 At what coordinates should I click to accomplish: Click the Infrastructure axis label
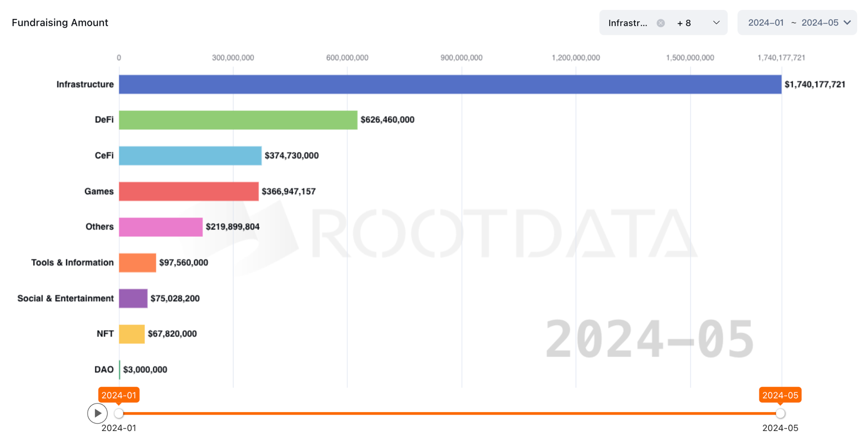click(x=85, y=85)
